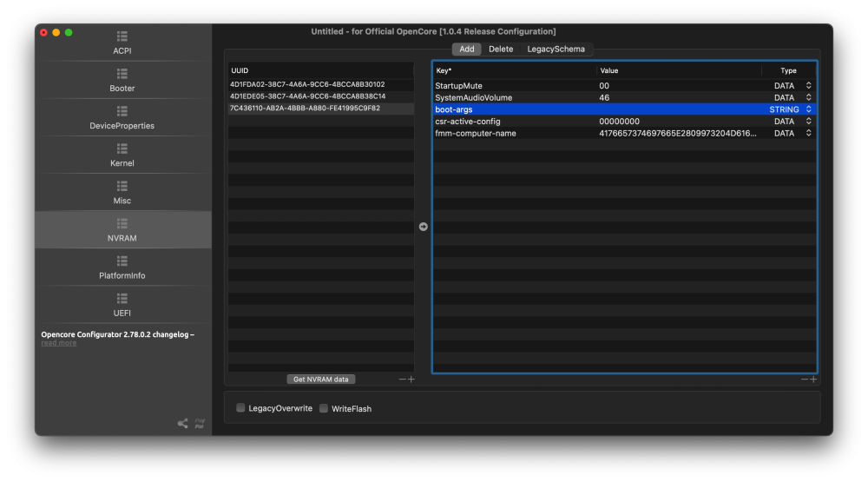
Task: Click the right arrow transfer icon
Action: [423, 227]
